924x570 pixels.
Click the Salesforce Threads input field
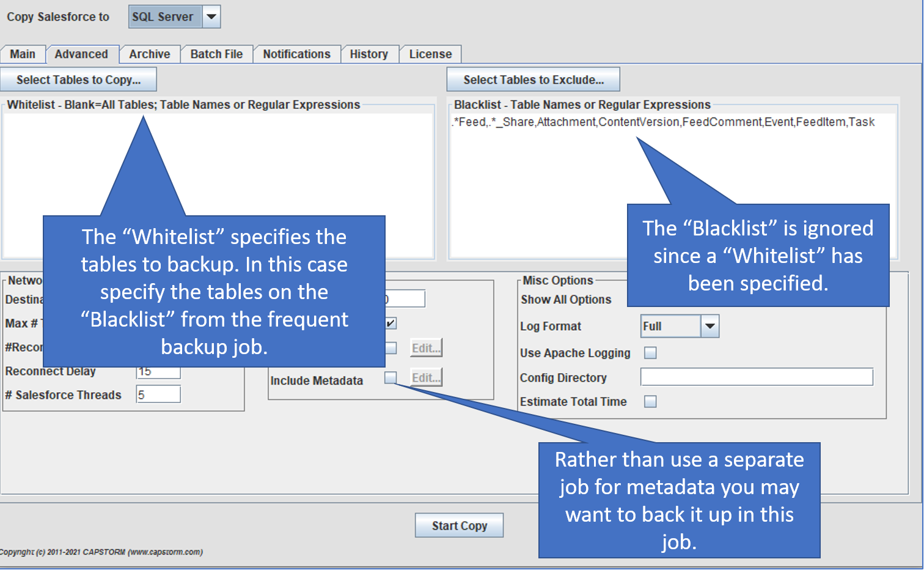(158, 394)
